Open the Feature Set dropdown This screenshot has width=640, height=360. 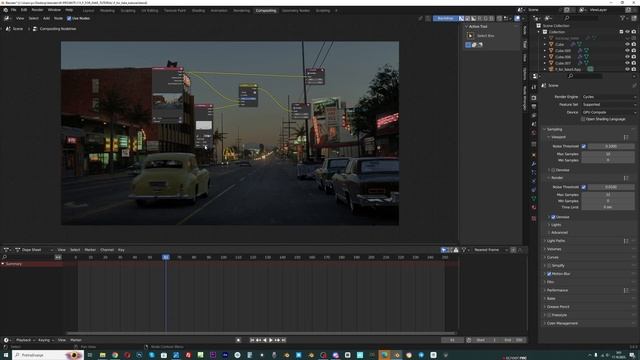[x=609, y=104]
